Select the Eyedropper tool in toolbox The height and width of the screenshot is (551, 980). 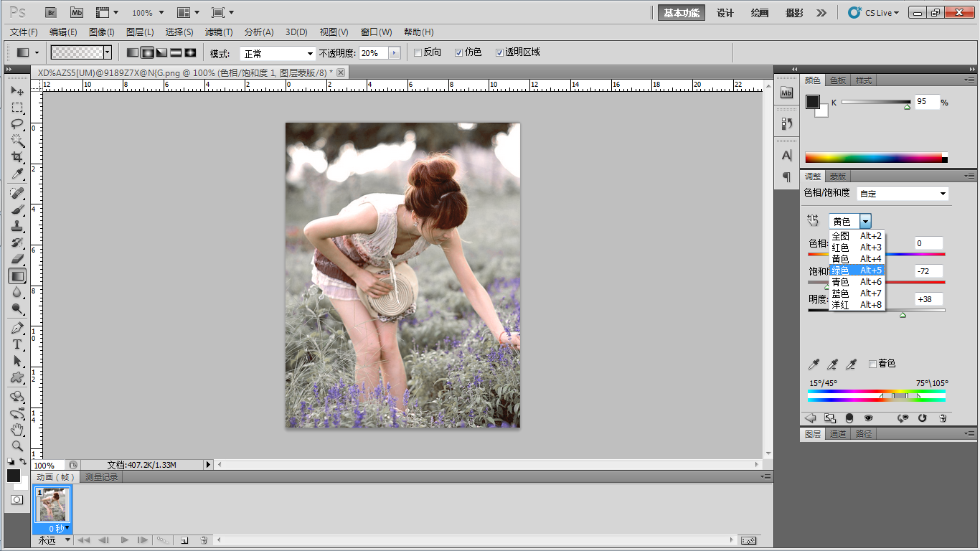pos(17,174)
